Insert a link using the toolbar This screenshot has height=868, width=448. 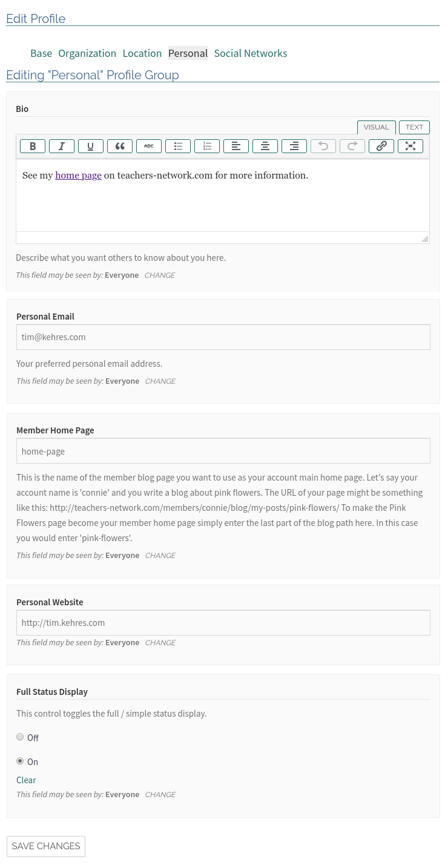(381, 146)
